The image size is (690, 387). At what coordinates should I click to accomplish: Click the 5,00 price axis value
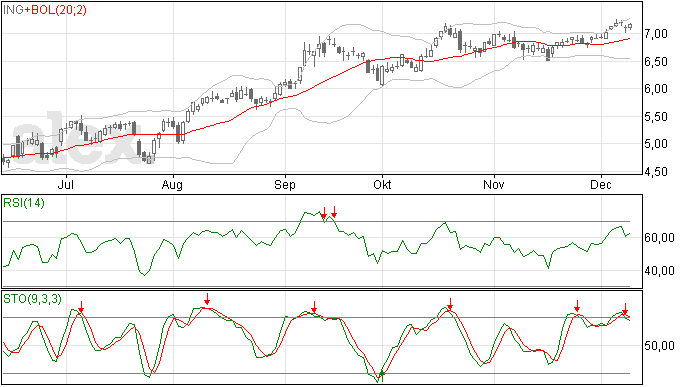pyautogui.click(x=656, y=144)
